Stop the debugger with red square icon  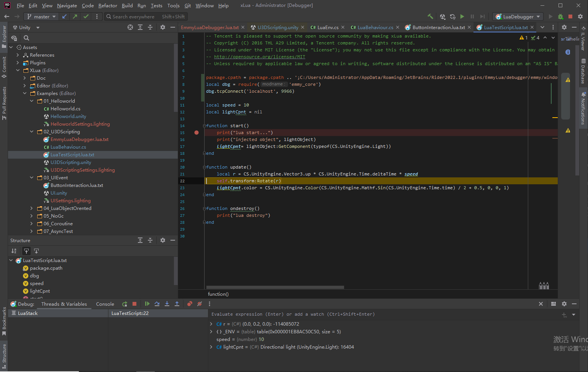134,304
